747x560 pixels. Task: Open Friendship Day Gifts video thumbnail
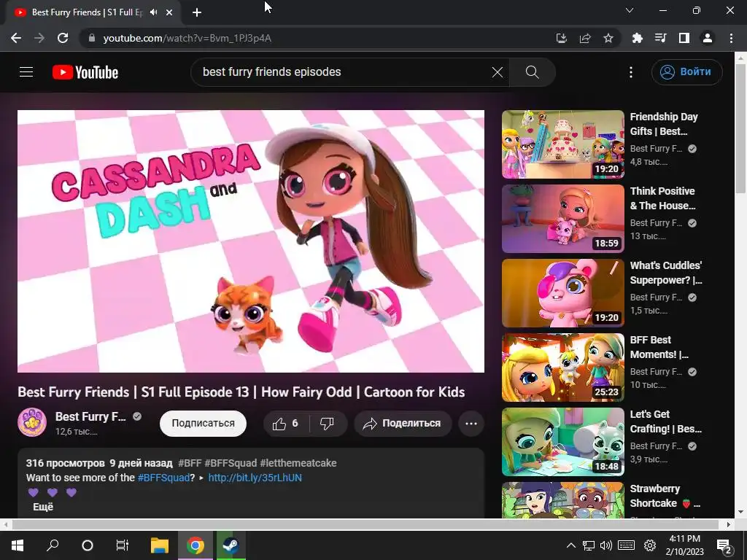tap(563, 144)
